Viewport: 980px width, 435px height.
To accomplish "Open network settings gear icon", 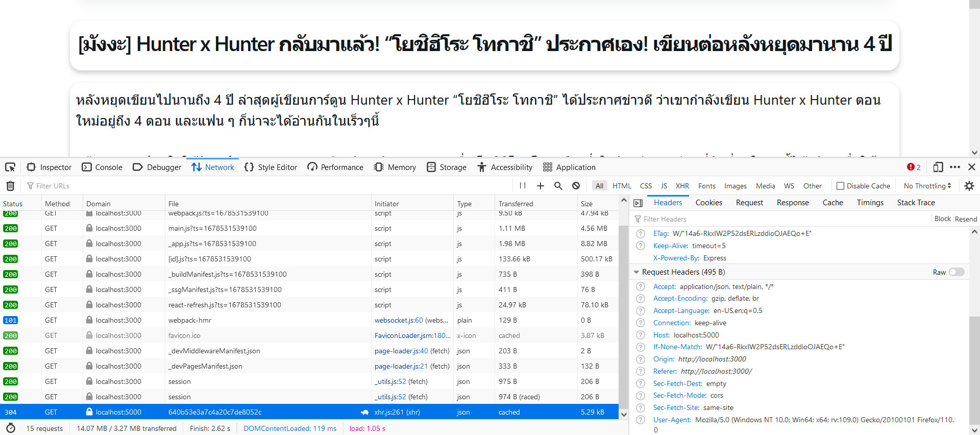I will click(x=969, y=186).
